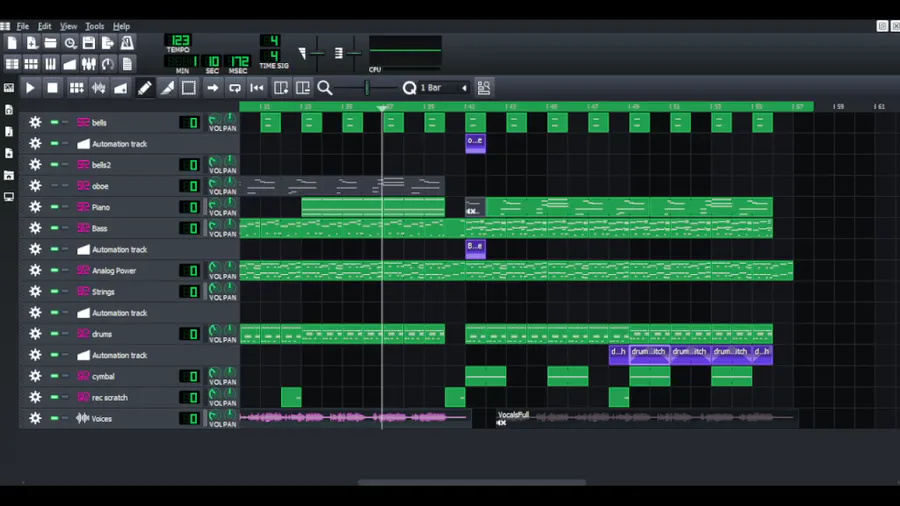Screen dimensions: 900x506
Task: Toggle auto-scrolling arrow button
Action: point(212,88)
